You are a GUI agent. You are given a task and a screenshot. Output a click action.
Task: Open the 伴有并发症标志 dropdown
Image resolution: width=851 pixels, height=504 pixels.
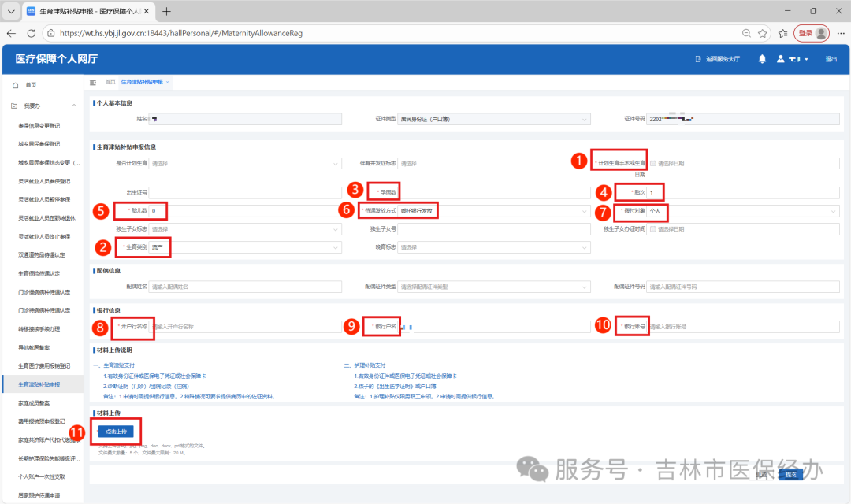[494, 163]
